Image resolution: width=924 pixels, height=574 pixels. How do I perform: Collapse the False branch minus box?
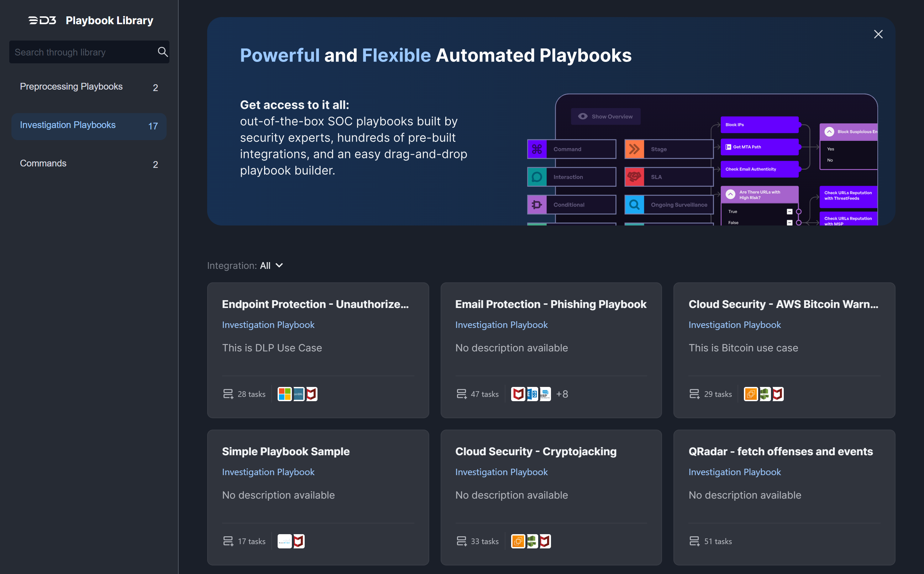789,223
